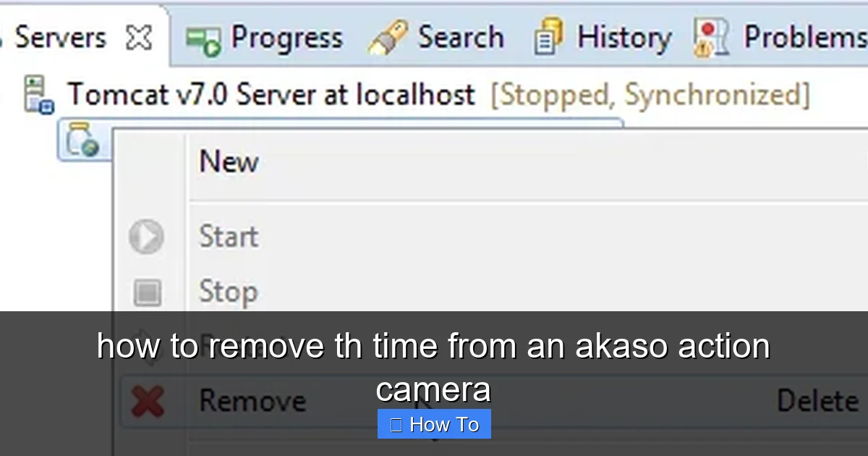The height and width of the screenshot is (456, 868).
Task: Click the Stopped, Synchronized status text
Action: pos(650,95)
